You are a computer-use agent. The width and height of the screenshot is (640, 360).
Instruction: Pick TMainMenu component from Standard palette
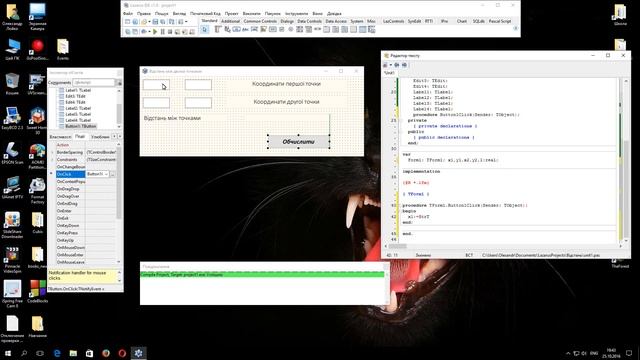[x=218, y=29]
